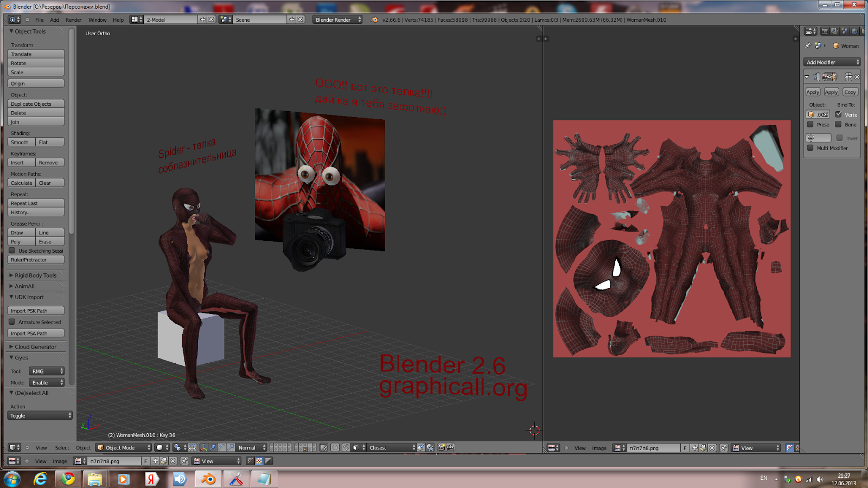Delete the 2-Model screen layout
Image resolution: width=868 pixels, height=488 pixels.
pyautogui.click(x=212, y=20)
